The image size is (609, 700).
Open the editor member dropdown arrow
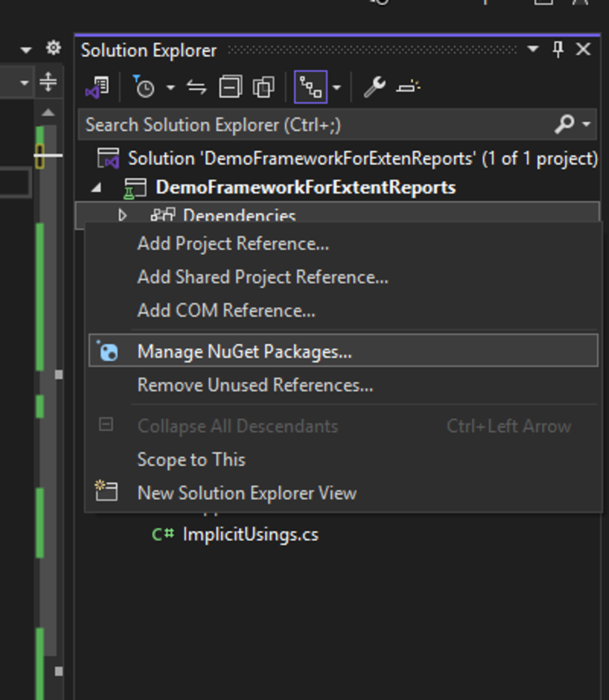(x=24, y=82)
